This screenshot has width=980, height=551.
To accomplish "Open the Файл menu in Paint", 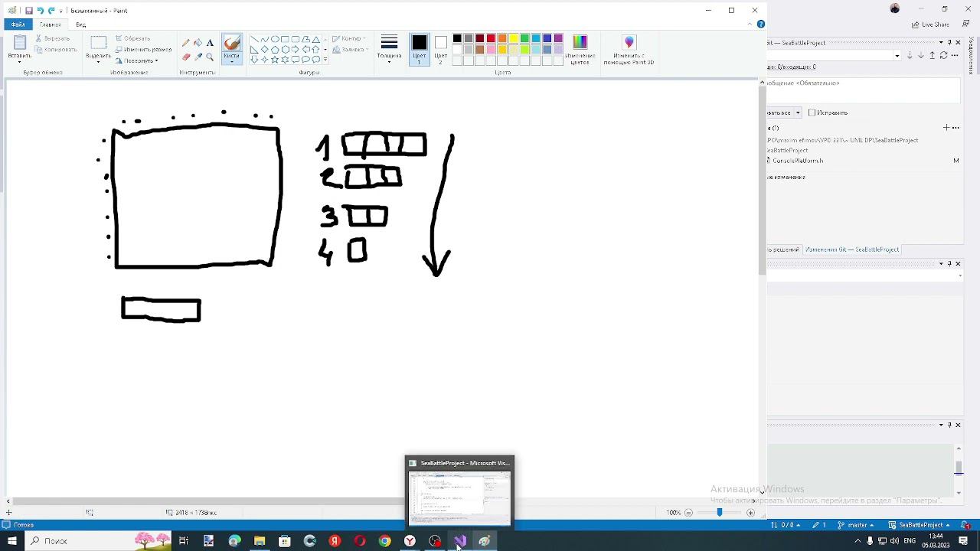I will pyautogui.click(x=18, y=24).
